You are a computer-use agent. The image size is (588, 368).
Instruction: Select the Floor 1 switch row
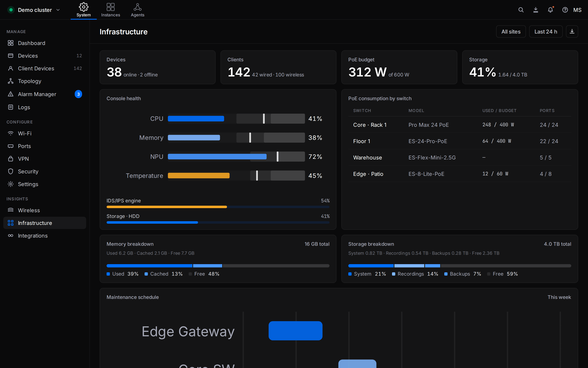459,141
